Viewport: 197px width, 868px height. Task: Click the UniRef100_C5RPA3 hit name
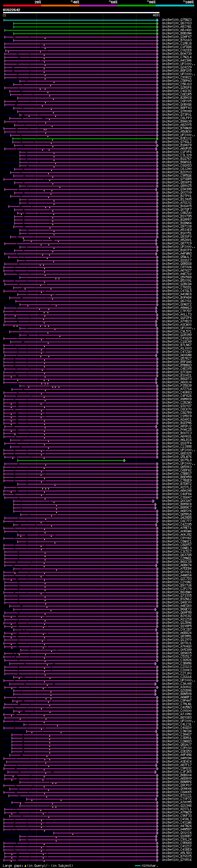pyautogui.click(x=177, y=81)
